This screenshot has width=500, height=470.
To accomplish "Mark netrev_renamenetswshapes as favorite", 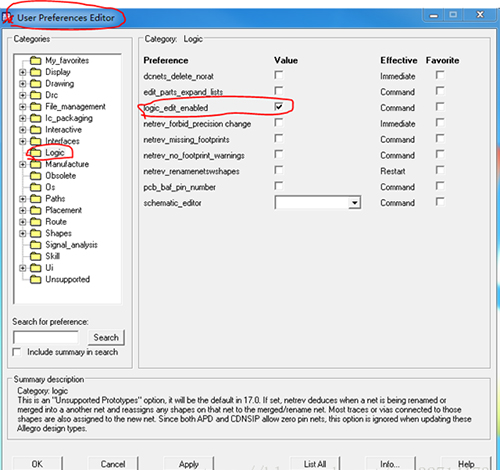I will [440, 170].
